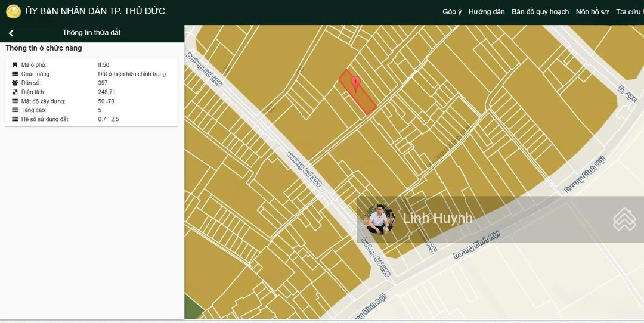Open Tra cứu in top navigation
Viewport: 644px width, 323px height.
pos(629,12)
